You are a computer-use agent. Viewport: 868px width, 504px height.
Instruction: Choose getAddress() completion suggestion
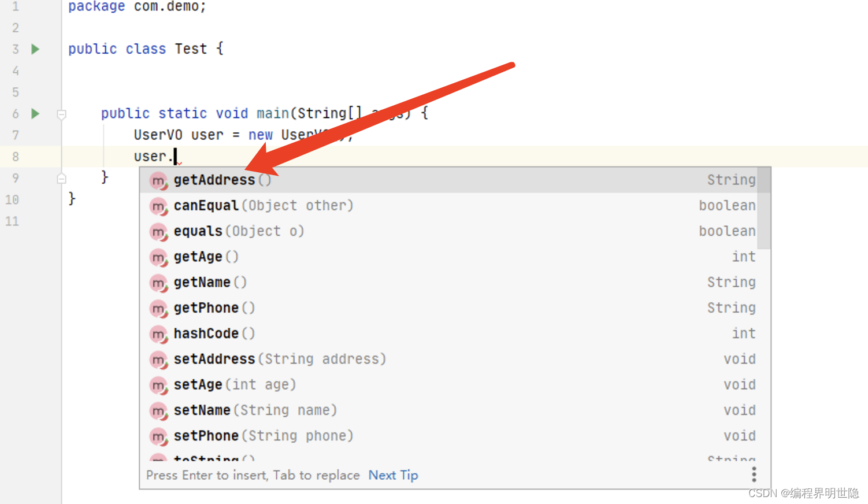tap(450, 180)
